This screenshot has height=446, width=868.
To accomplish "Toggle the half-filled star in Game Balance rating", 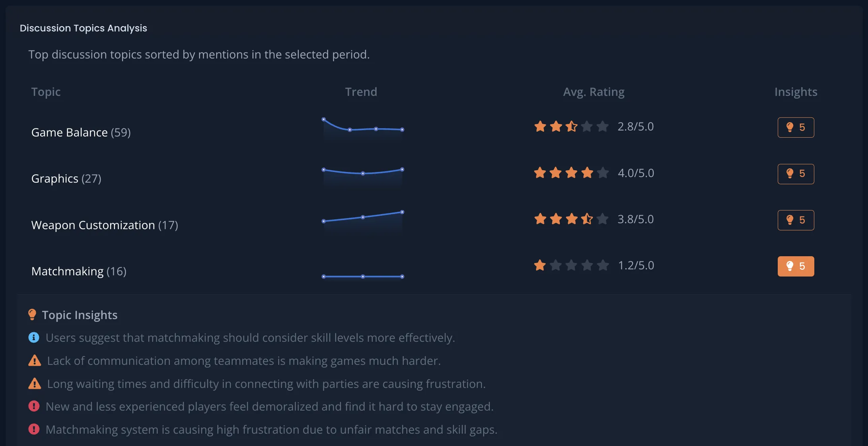I will [571, 126].
